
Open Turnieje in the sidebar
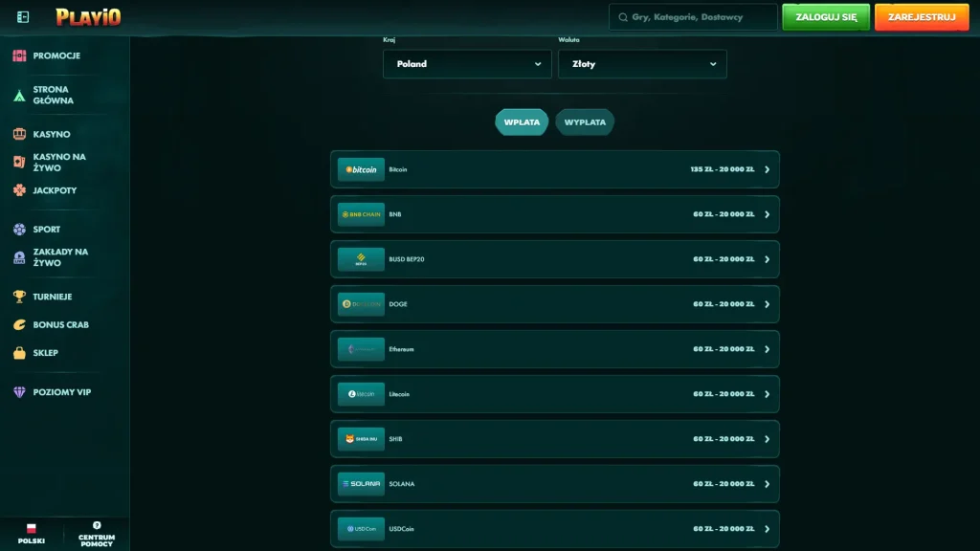53,297
